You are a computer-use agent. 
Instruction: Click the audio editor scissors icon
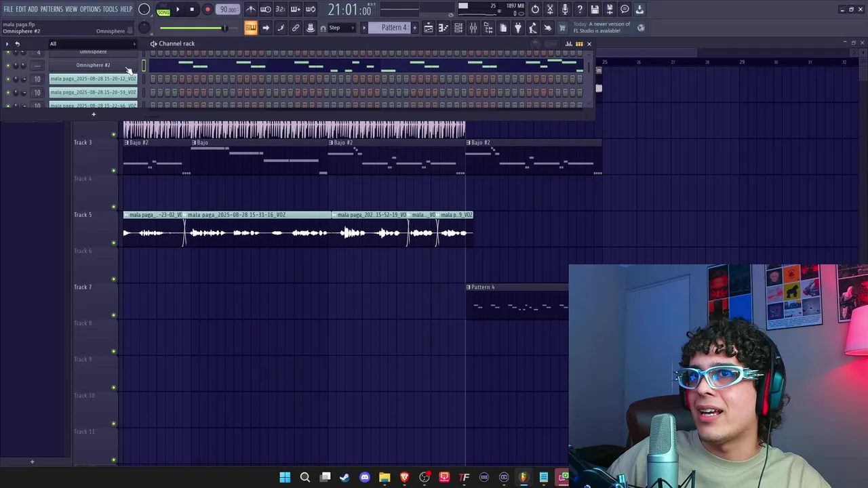tap(550, 9)
